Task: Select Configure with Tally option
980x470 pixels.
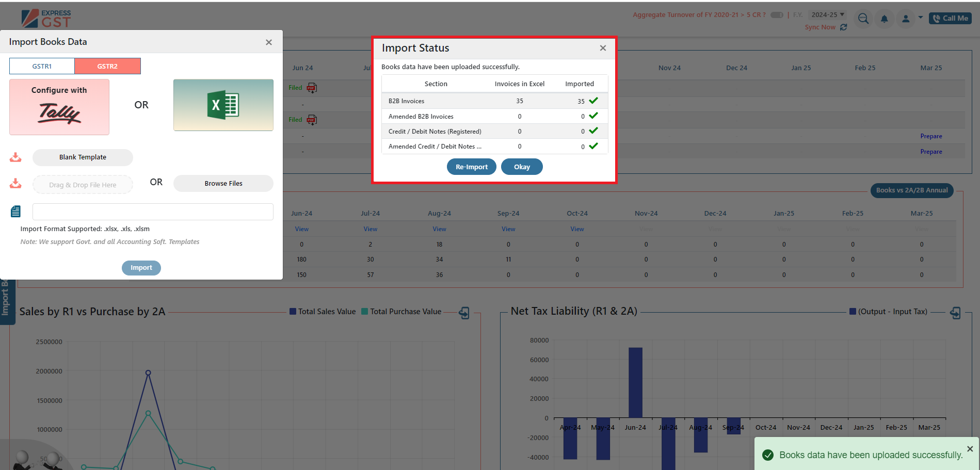Action: tap(59, 107)
